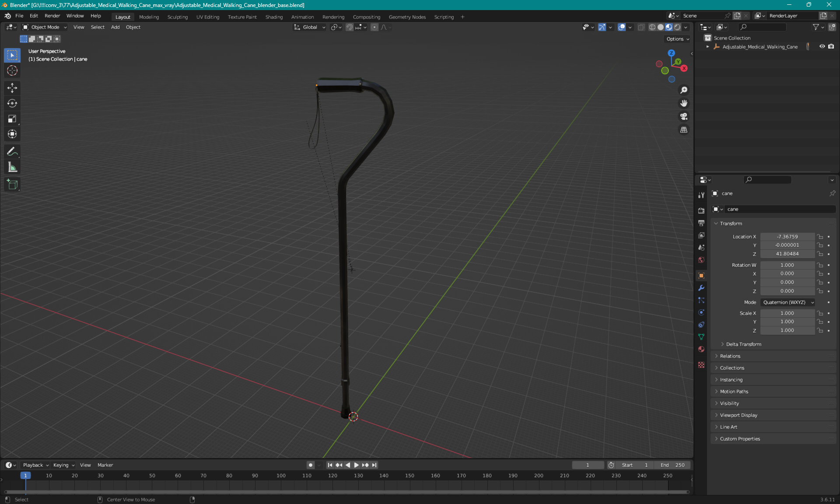Image resolution: width=840 pixels, height=504 pixels.
Task: Open the Tool properties tab
Action: 701,195
